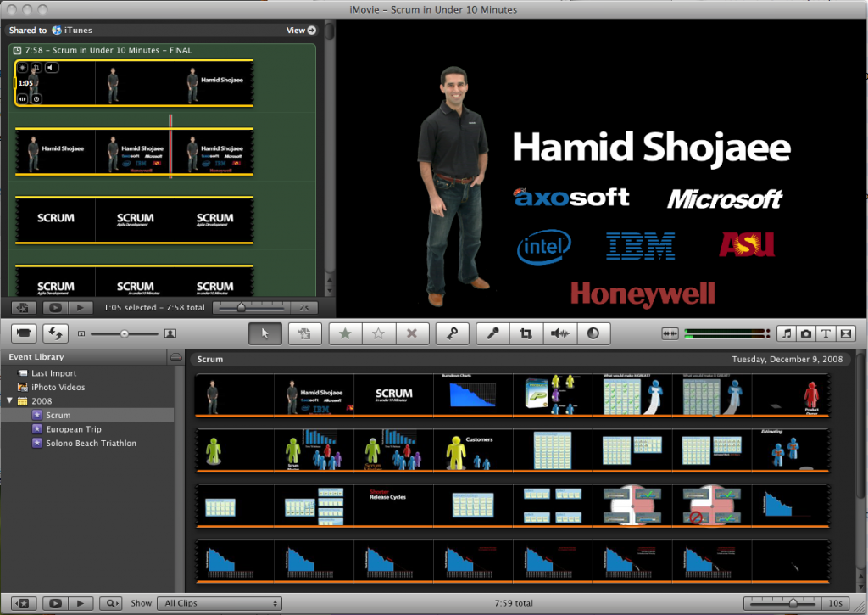Click the clock badge on the selected clip
This screenshot has width=868, height=615.
(x=36, y=99)
